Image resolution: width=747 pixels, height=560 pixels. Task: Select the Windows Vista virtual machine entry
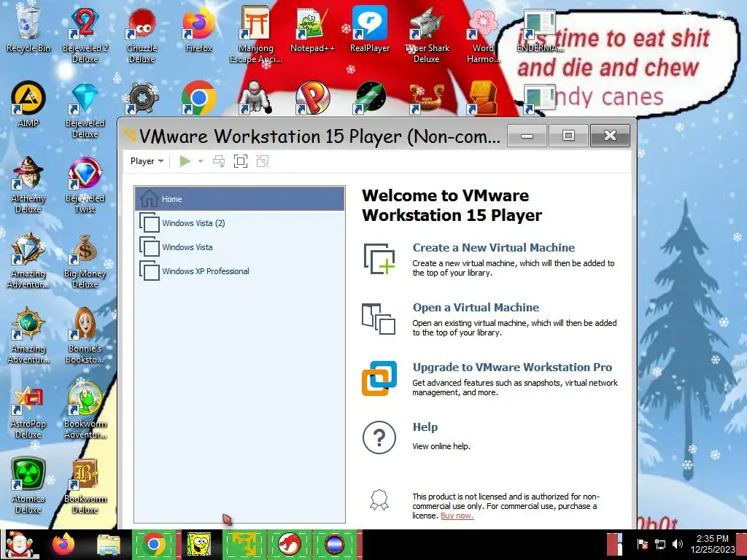click(239, 246)
